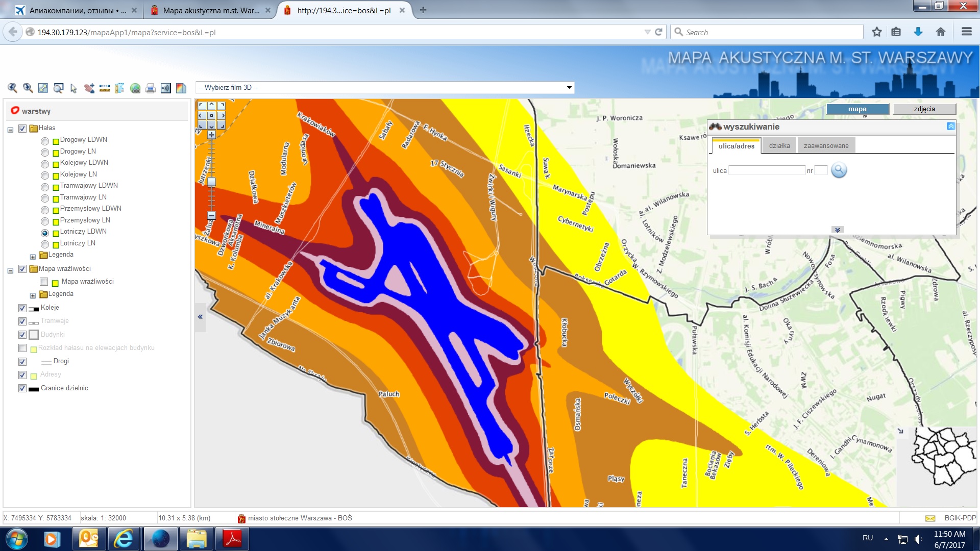This screenshot has height=551, width=980.
Task: Select the pan hand tool
Action: (x=89, y=88)
